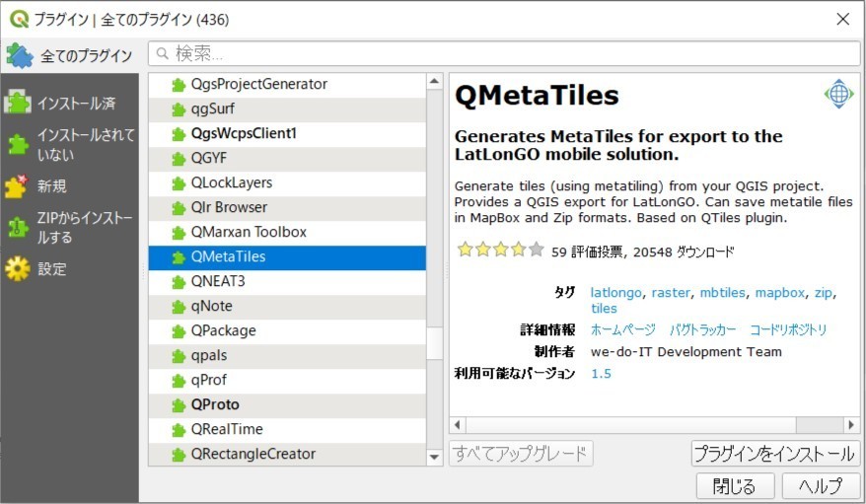The height and width of the screenshot is (504, 866).
Task: Click the puzzle icon next to QMetaTiles
Action: pos(178,257)
